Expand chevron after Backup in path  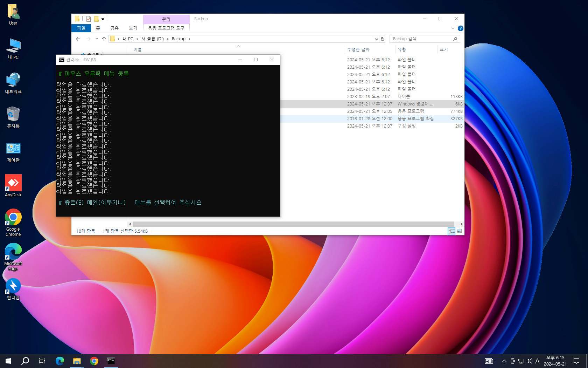click(x=189, y=39)
